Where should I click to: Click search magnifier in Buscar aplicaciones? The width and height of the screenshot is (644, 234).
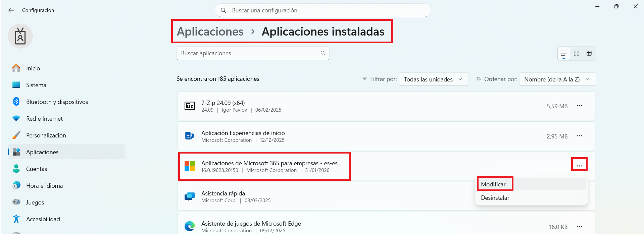click(x=323, y=53)
